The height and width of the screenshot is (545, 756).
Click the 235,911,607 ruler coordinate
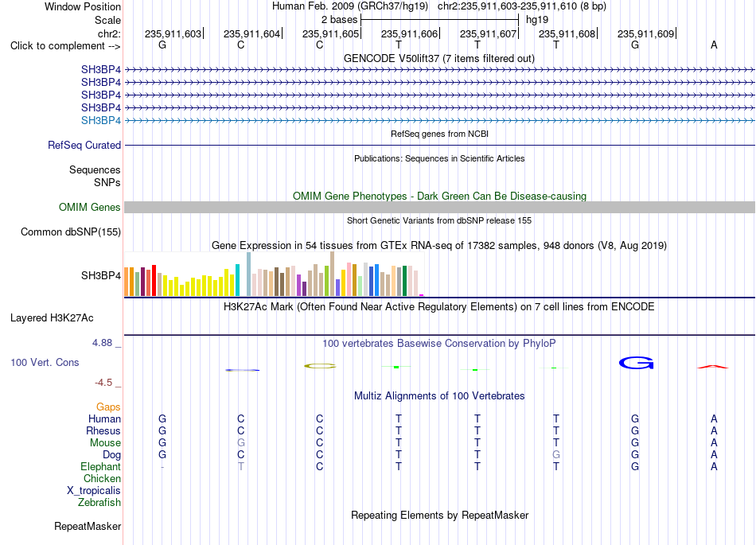(489, 33)
